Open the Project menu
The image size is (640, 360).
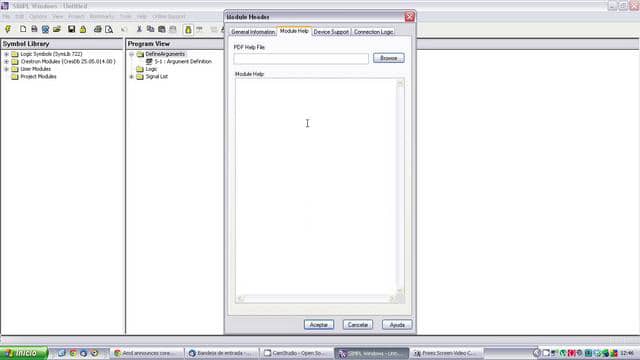76,17
